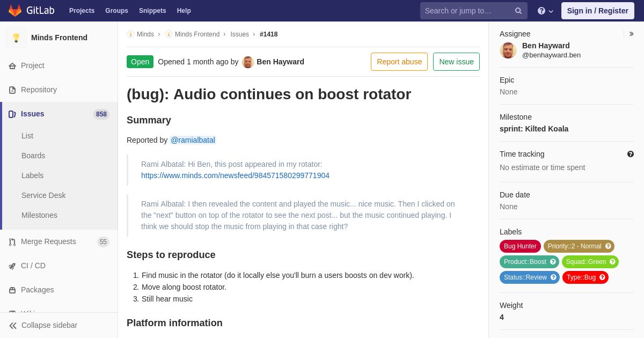Click Minds in the breadcrumb

tap(145, 34)
